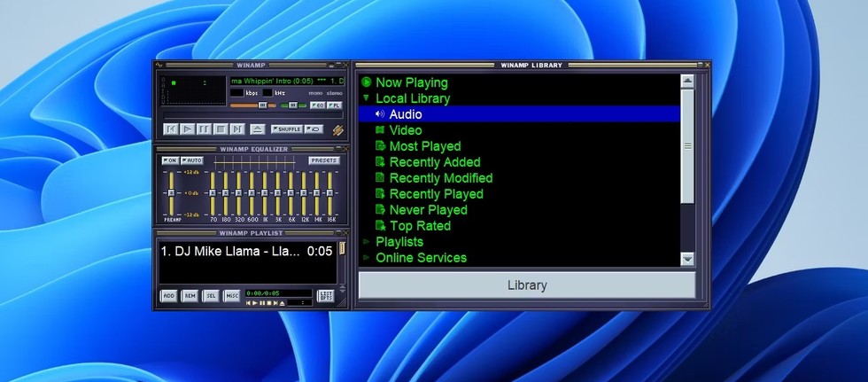The width and height of the screenshot is (868, 382).
Task: Click the 16K equalizer band slider
Action: pyautogui.click(x=329, y=193)
